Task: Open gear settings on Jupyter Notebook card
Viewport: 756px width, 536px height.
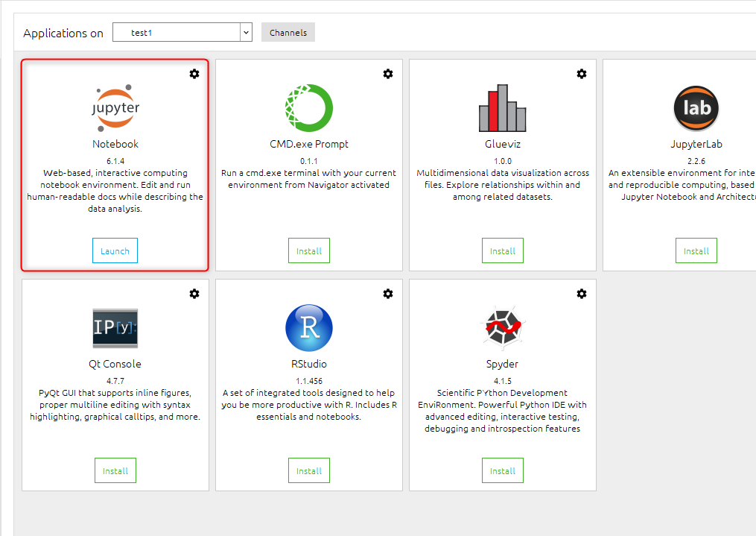Action: (194, 74)
